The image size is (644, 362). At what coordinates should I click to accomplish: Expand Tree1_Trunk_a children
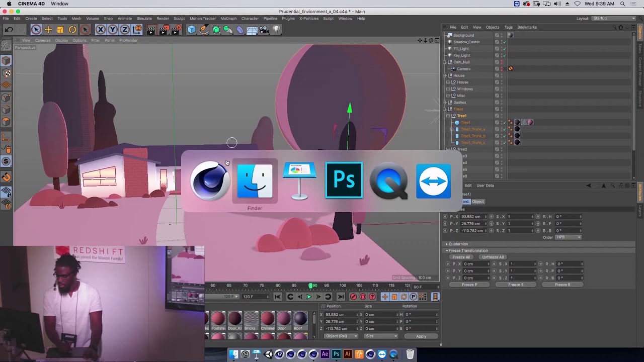[452, 129]
